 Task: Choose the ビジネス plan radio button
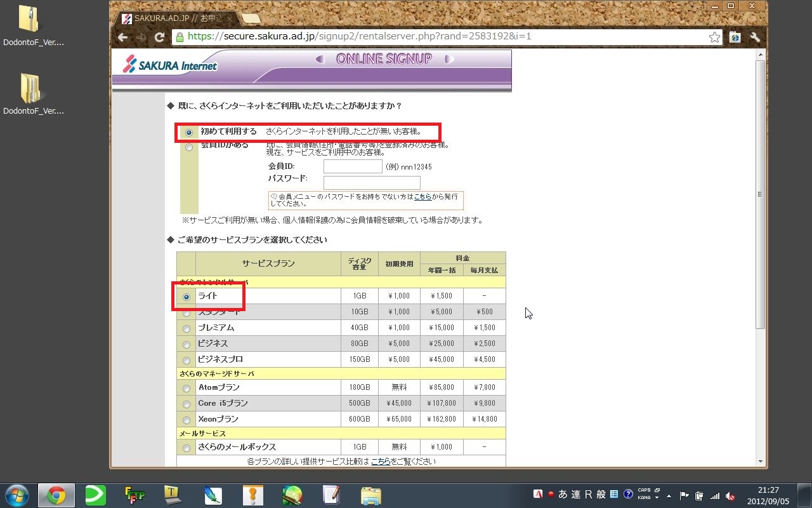pyautogui.click(x=186, y=345)
